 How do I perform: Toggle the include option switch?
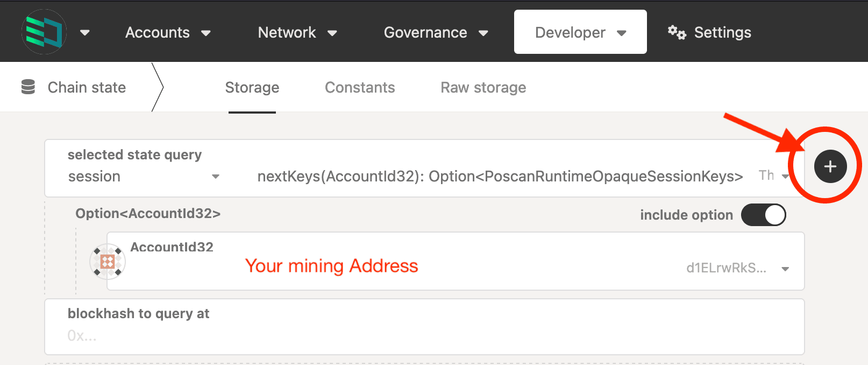tap(763, 215)
